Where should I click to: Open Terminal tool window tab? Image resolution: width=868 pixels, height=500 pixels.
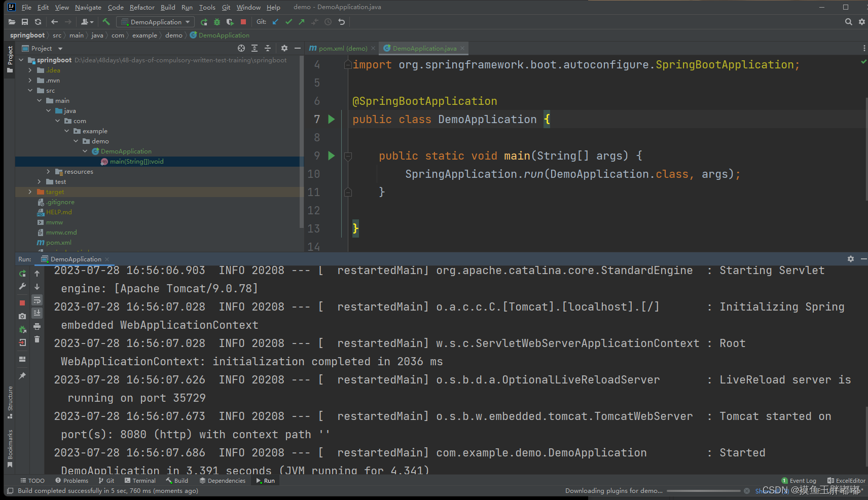(140, 481)
